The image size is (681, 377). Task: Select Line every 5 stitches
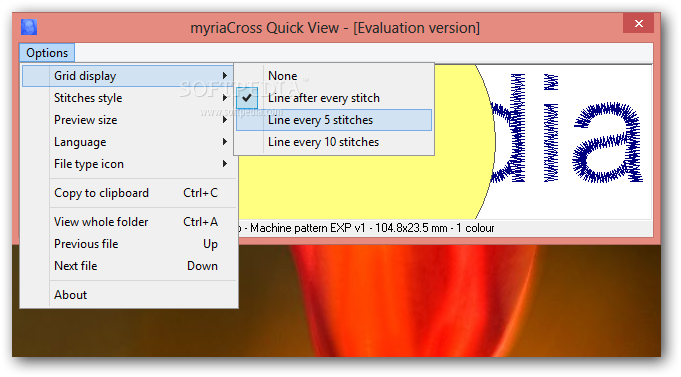coord(334,120)
